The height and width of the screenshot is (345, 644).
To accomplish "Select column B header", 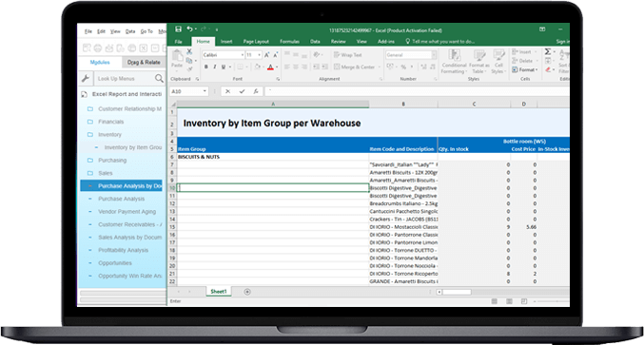I will (403, 105).
